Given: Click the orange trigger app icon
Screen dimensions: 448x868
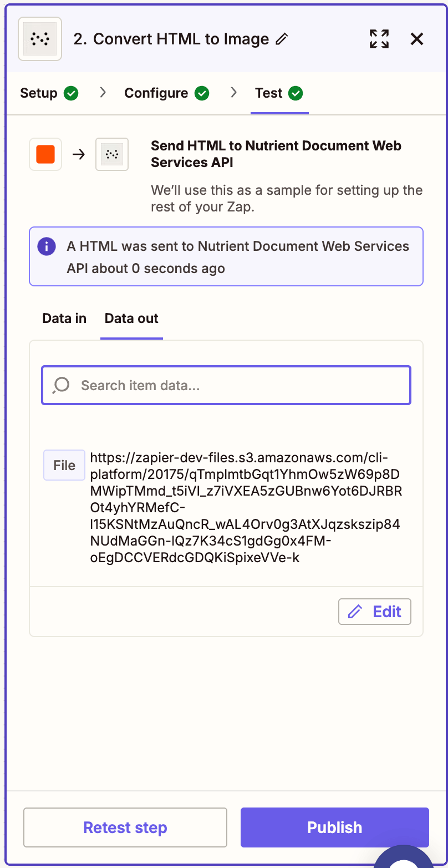Looking at the screenshot, I should tap(45, 154).
